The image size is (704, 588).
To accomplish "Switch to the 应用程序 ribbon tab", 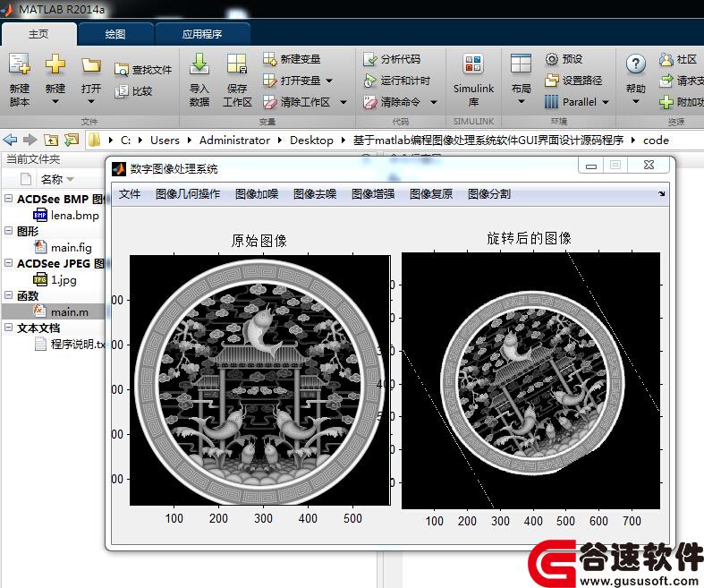I will pos(202,34).
